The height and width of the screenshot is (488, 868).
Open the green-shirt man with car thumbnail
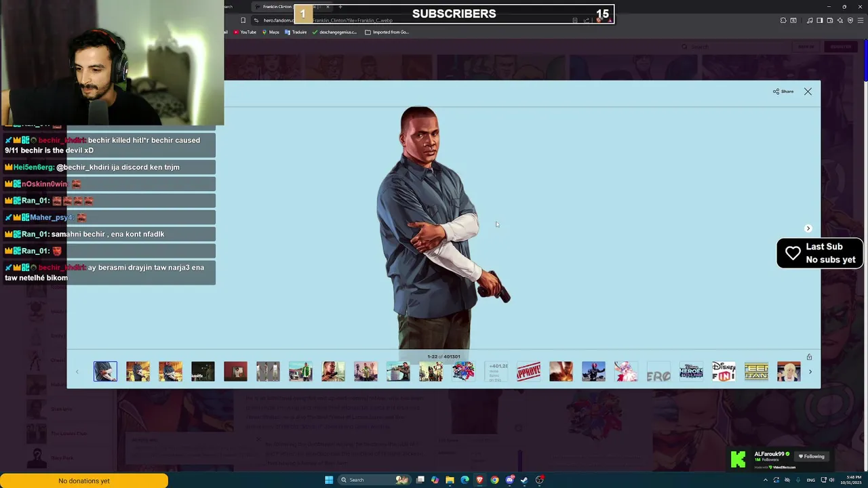[300, 371]
